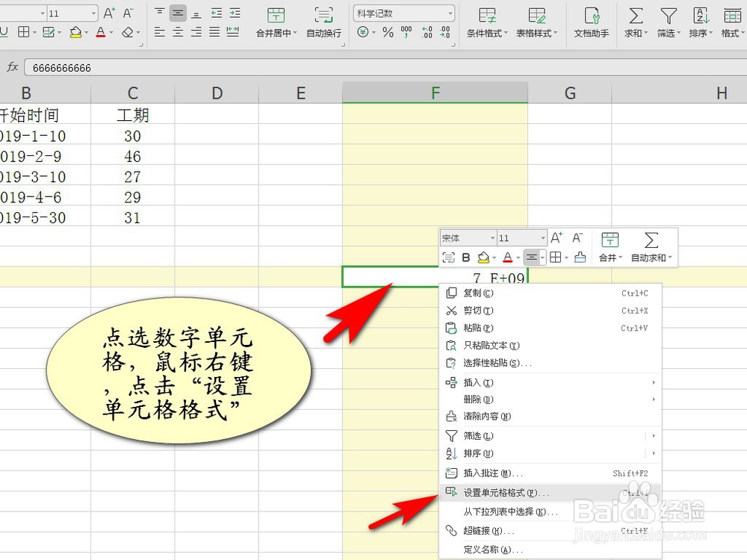Click the Percent style icon
Viewport: 747px width, 560px height.
click(x=386, y=32)
